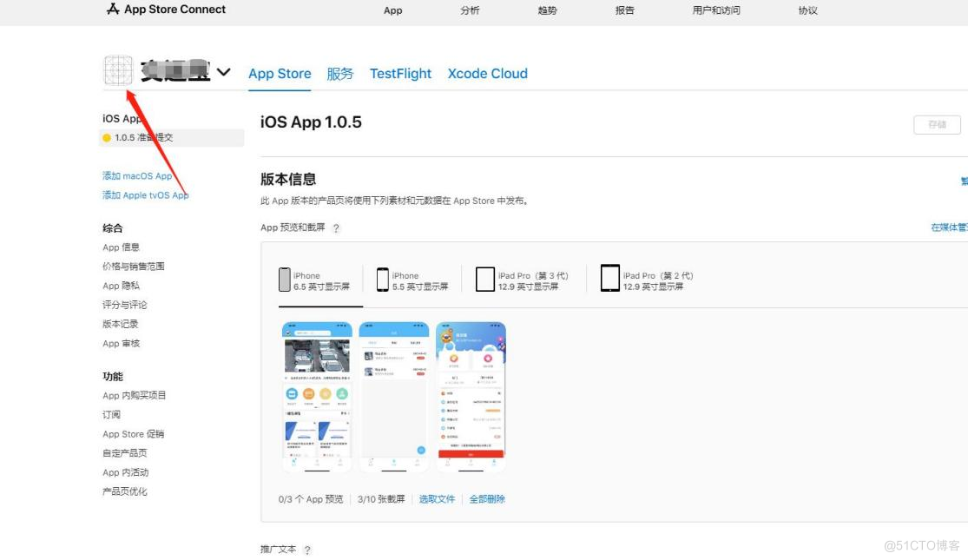Open App 内活动 in sidebar
The image size is (968, 560).
[125, 472]
